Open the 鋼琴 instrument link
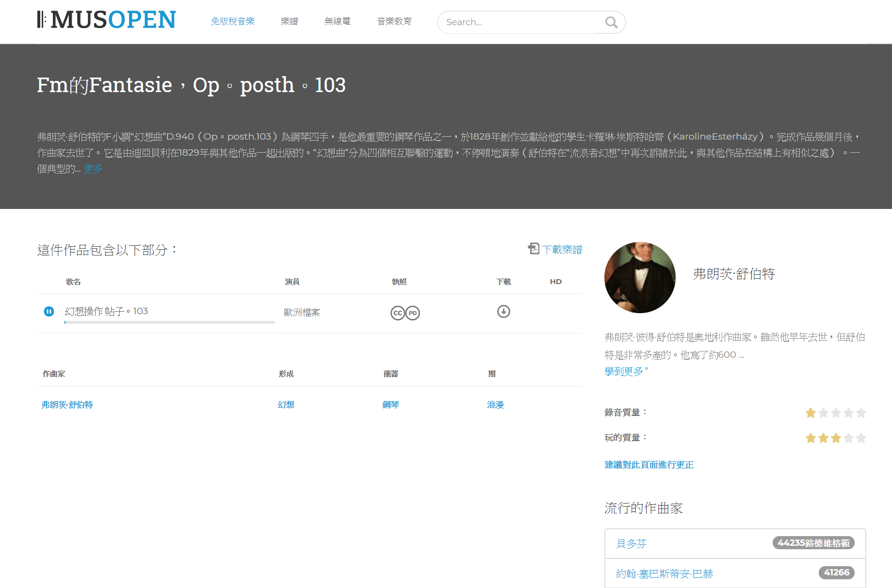The height and width of the screenshot is (588, 892). click(390, 405)
